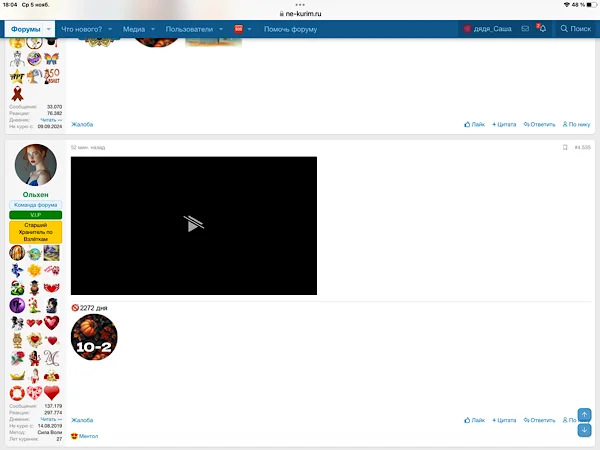Click the Ментол reaction emoji
This screenshot has height=450, width=600.
tap(75, 436)
